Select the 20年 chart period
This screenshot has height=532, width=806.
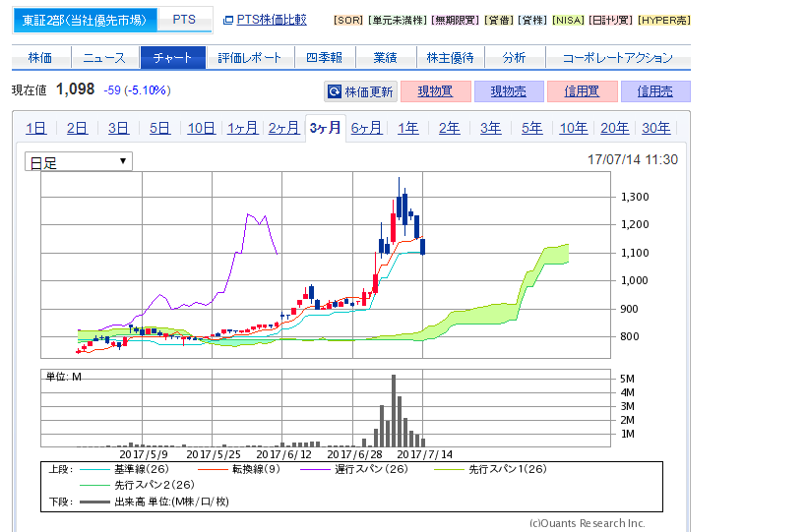coord(615,128)
